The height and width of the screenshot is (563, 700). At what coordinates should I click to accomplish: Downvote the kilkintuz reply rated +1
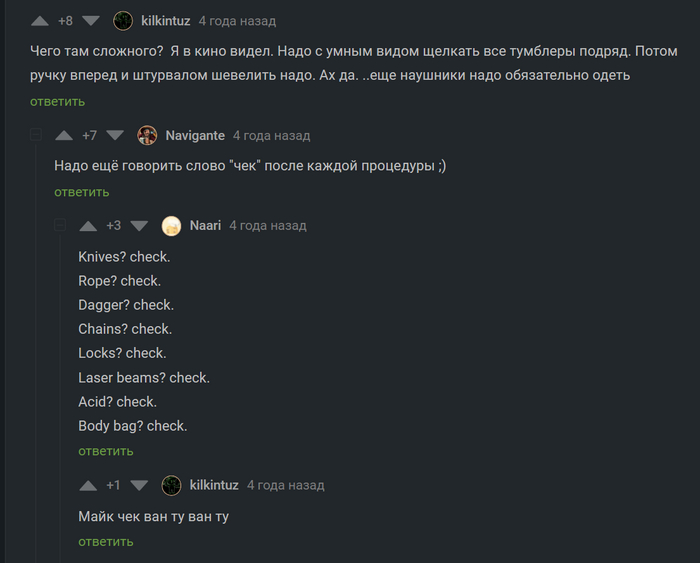coord(139,485)
